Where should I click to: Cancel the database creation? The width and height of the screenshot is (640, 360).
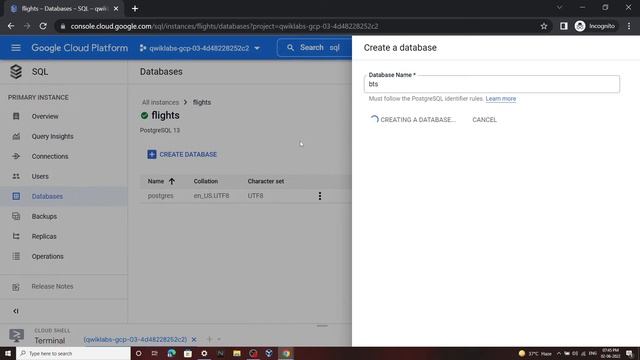tap(484, 120)
